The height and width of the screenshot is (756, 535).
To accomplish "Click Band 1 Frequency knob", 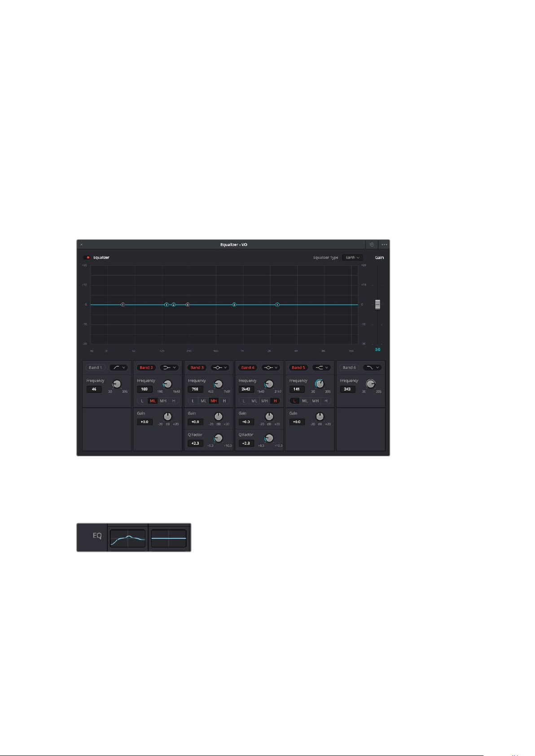I will (x=117, y=384).
